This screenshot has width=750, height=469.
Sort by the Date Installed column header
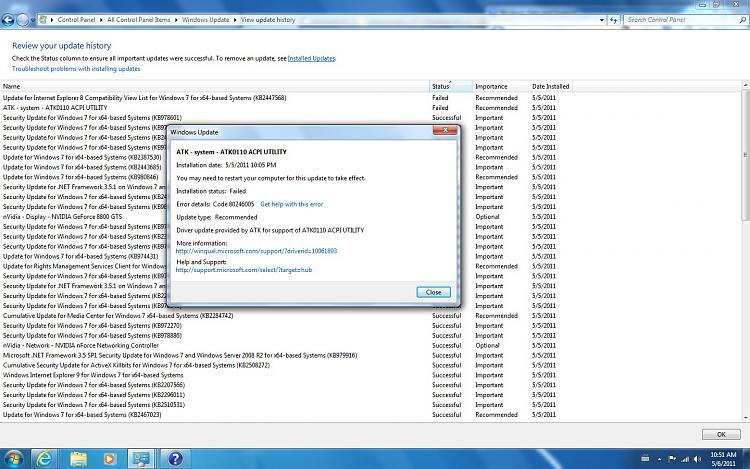pyautogui.click(x=551, y=87)
